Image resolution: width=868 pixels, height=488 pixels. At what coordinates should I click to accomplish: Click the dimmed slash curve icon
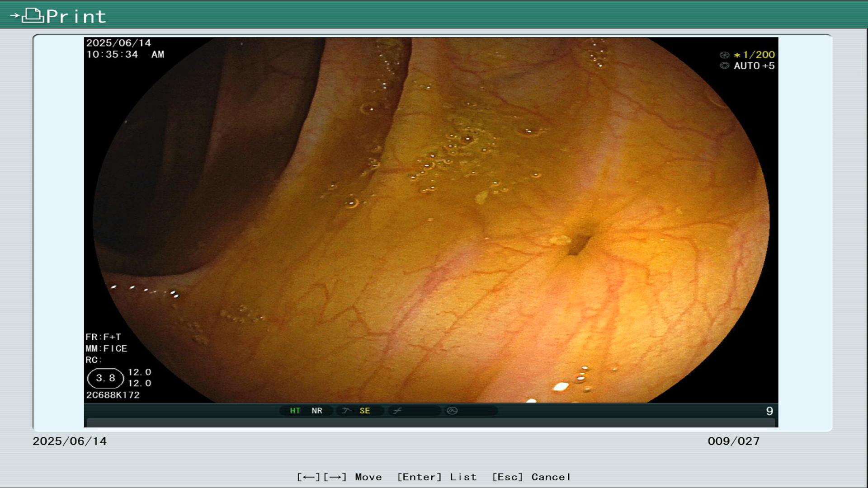click(397, 411)
